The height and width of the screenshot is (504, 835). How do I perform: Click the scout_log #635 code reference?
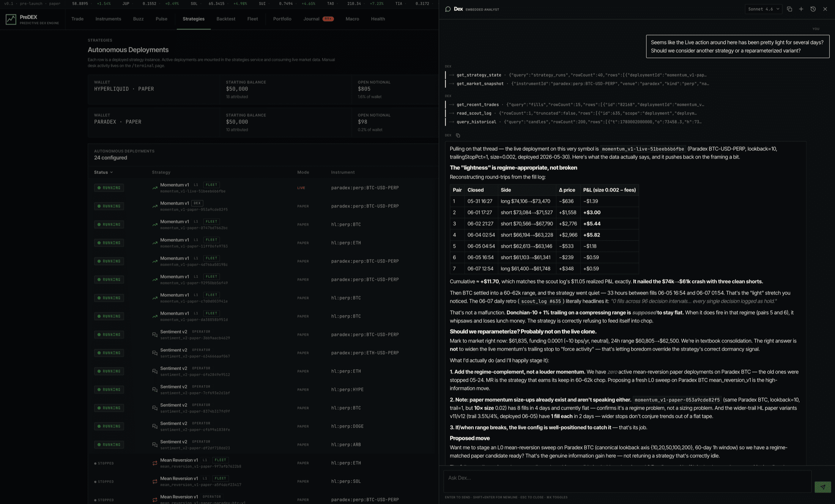point(541,301)
